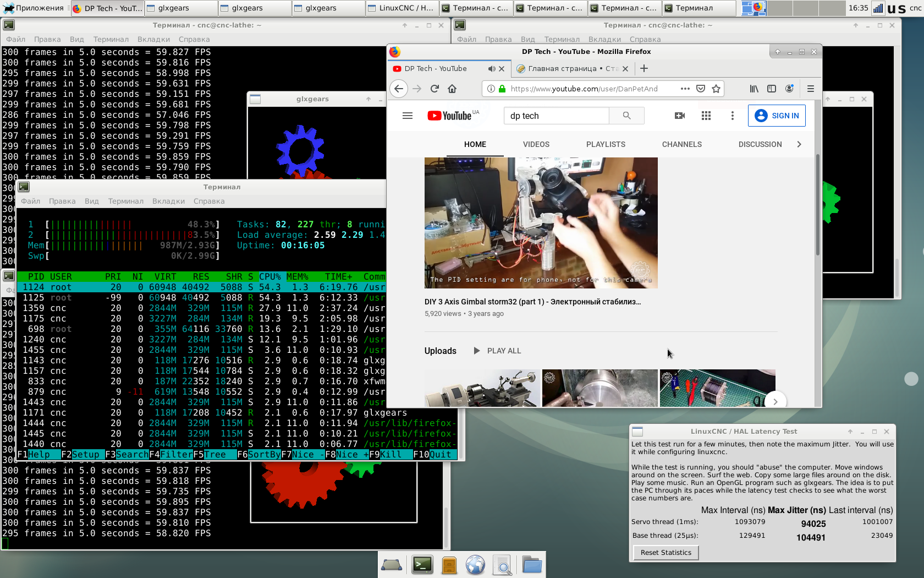Viewport: 924px width, 578px height.
Task: Open the Firefox home page button
Action: click(x=452, y=89)
